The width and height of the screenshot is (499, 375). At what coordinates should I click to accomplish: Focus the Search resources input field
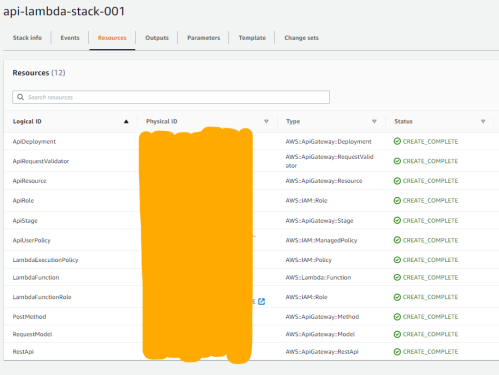pyautogui.click(x=171, y=97)
